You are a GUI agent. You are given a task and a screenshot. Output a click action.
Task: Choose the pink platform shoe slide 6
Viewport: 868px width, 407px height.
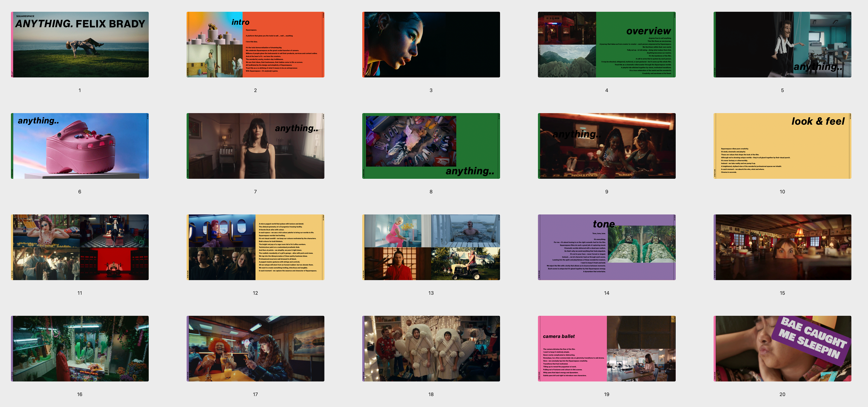[80, 146]
